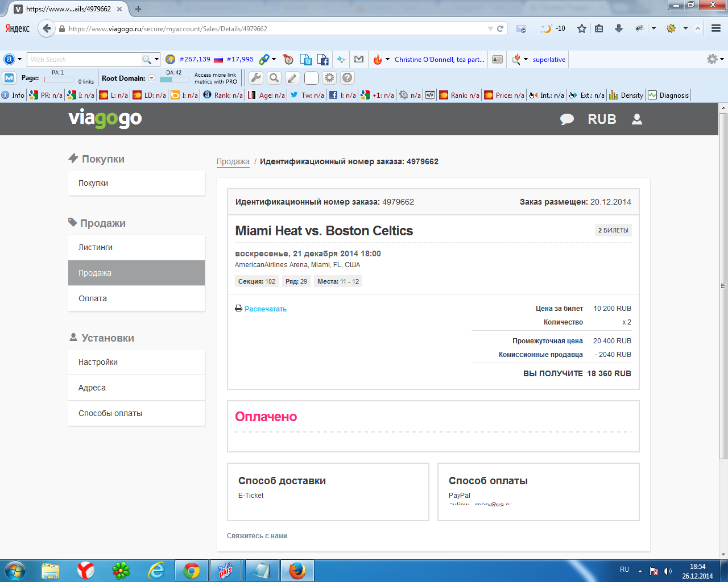
Task: Click the Diagnosis SEO toolbar button
Action: point(668,95)
